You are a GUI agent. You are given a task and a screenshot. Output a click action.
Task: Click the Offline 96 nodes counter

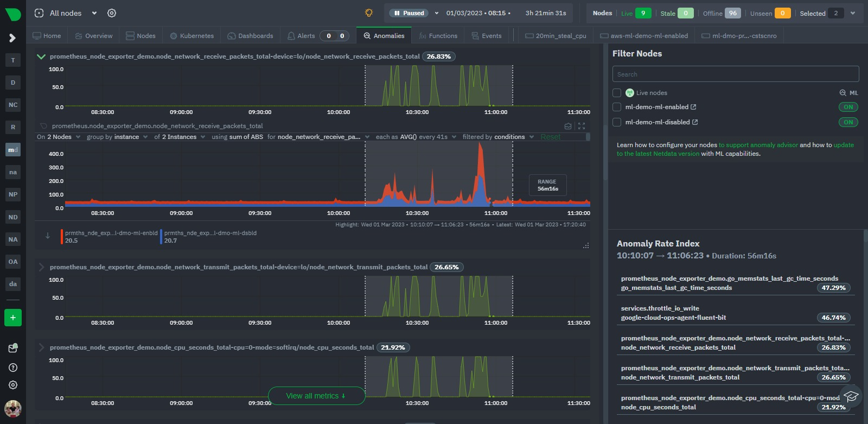pos(722,13)
